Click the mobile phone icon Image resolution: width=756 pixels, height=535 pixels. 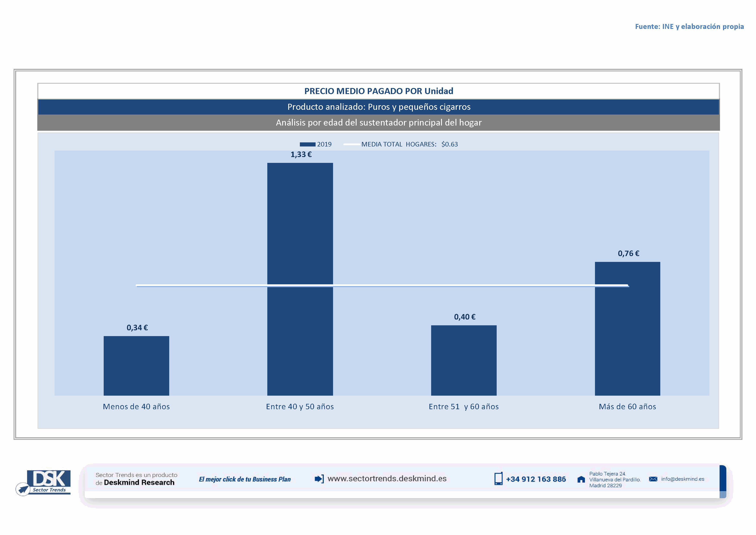click(x=498, y=479)
